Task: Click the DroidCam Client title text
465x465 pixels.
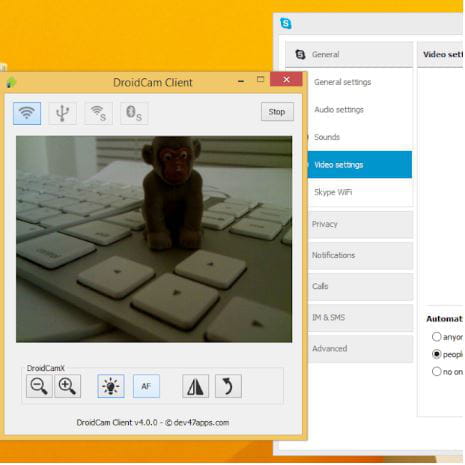Action: 152,82
